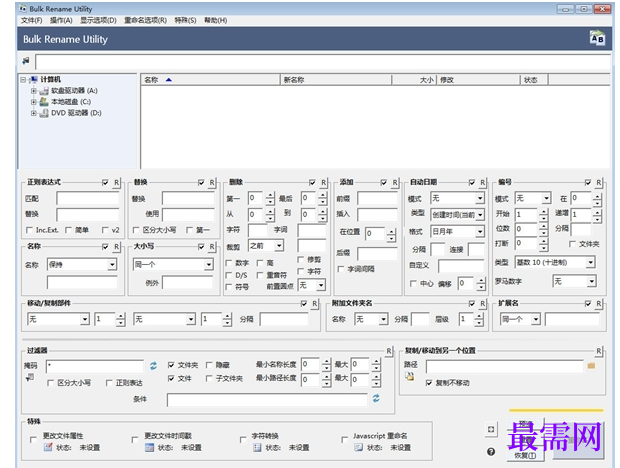Click the 本地磁盘 (C:) drive icon
Viewport: 620px width, 468px height.
(44, 102)
